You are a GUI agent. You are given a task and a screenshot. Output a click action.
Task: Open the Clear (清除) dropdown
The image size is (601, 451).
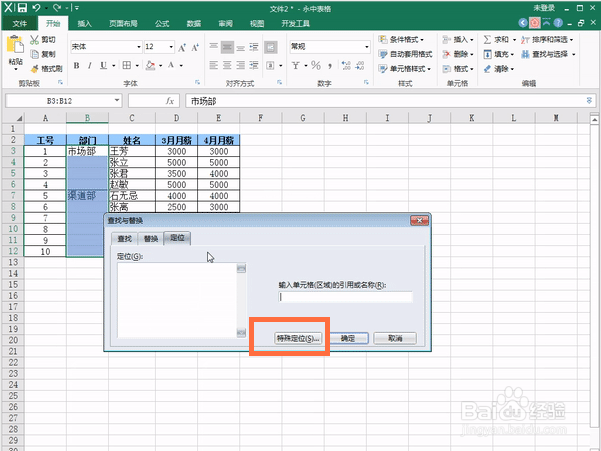coord(498,69)
